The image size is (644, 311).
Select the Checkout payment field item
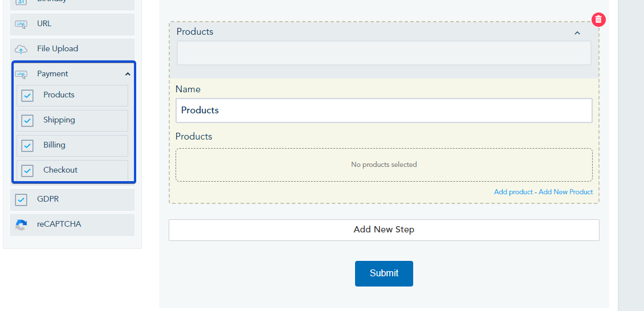60,170
